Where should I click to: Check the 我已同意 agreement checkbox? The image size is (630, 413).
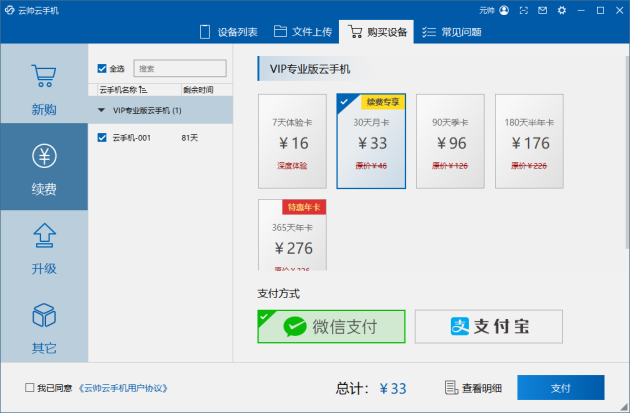pyautogui.click(x=29, y=388)
